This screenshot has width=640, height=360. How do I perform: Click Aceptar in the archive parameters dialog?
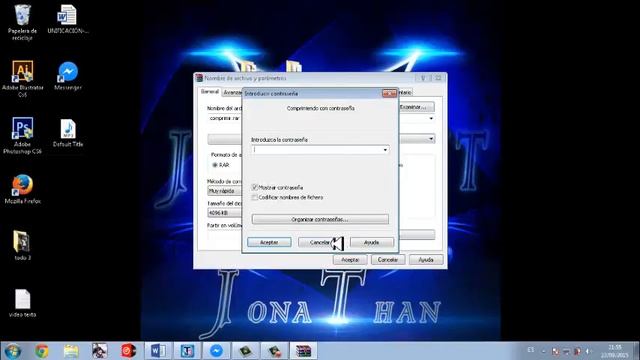coord(350,260)
